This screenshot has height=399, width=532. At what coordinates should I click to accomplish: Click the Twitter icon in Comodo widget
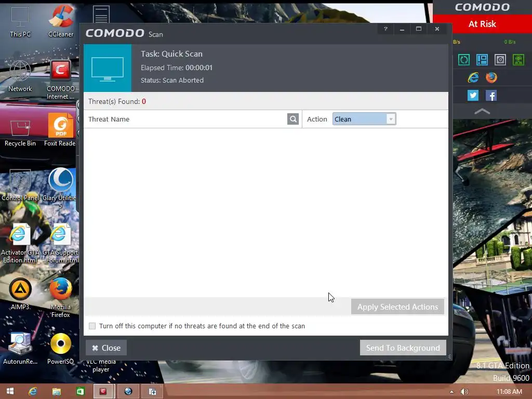pyautogui.click(x=473, y=96)
